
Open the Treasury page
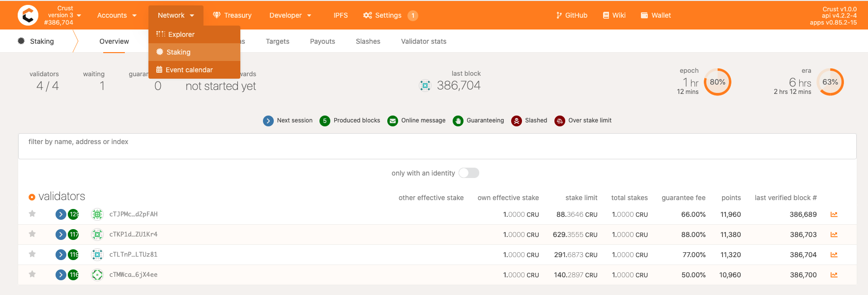tap(232, 15)
